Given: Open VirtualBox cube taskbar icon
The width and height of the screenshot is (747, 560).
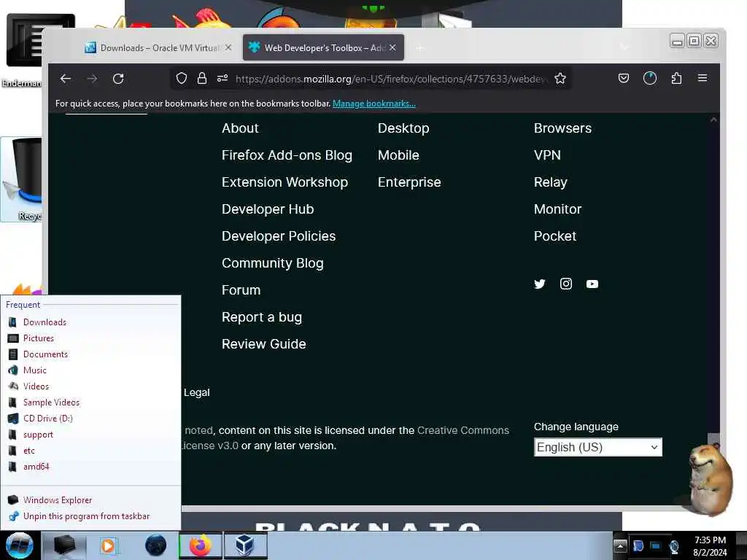Looking at the screenshot, I should click(x=245, y=545).
